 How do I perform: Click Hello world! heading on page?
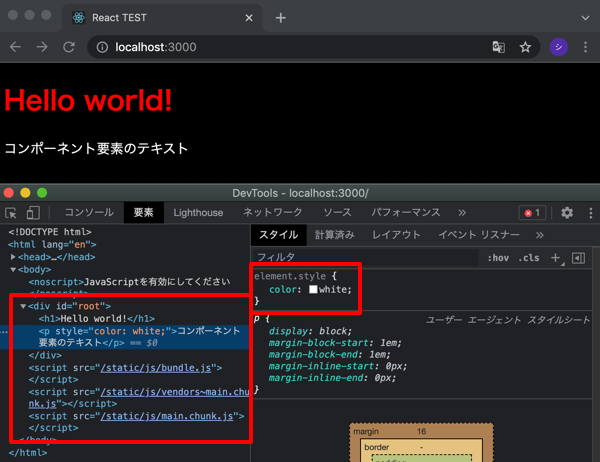pos(88,100)
